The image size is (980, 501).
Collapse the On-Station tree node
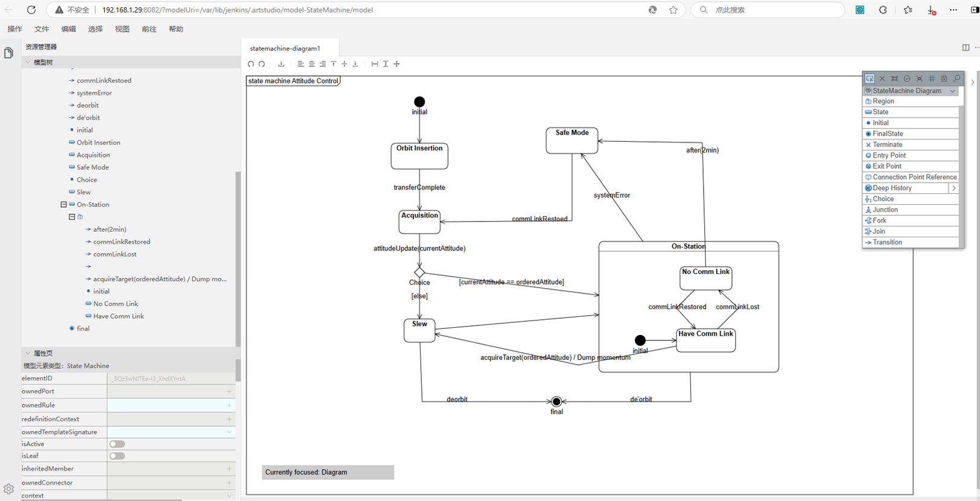click(x=63, y=205)
